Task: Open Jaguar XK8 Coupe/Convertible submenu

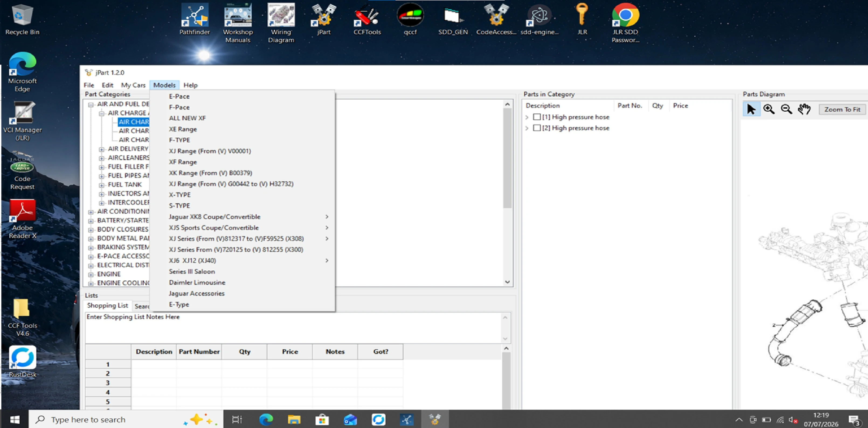Action: coord(243,217)
